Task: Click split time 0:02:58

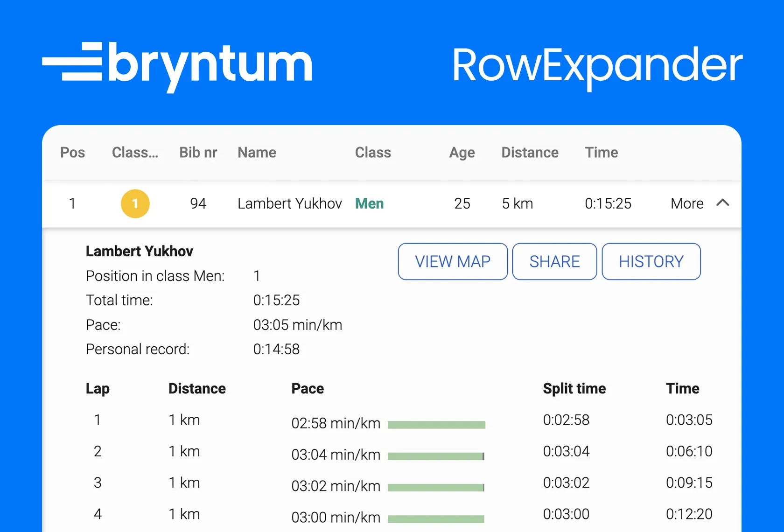Action: pos(566,420)
